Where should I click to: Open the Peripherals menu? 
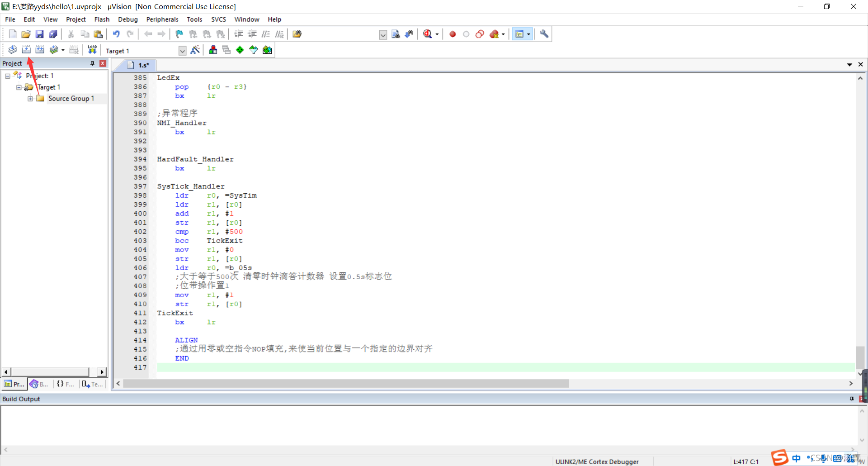click(x=162, y=19)
